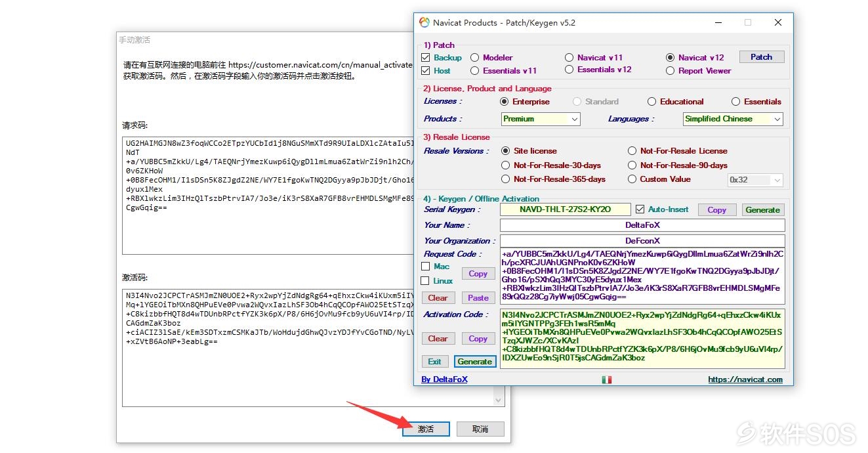
Task: Click inside the keygen Activation Code text area
Action: [642, 339]
